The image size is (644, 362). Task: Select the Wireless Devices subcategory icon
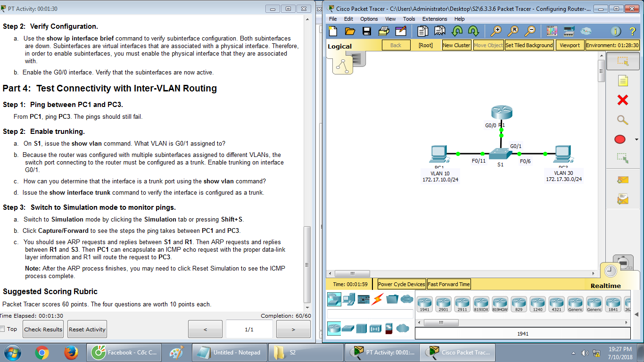[x=375, y=328]
